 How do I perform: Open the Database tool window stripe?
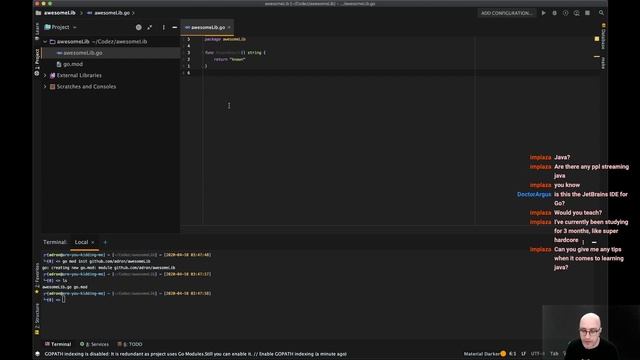(x=603, y=37)
